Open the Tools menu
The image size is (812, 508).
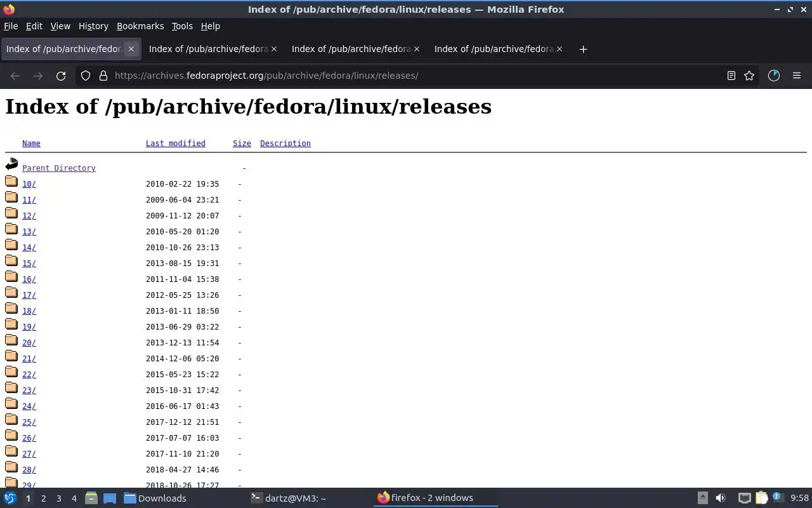tap(182, 26)
